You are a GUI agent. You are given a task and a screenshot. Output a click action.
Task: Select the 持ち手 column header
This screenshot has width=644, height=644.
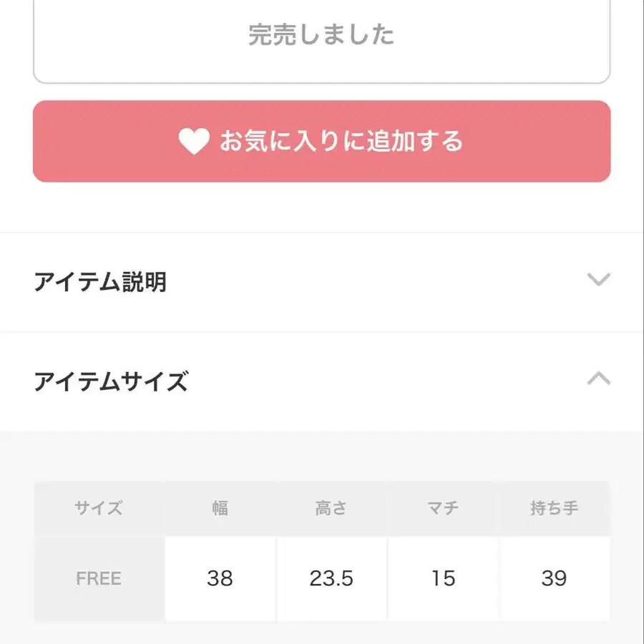[554, 509]
